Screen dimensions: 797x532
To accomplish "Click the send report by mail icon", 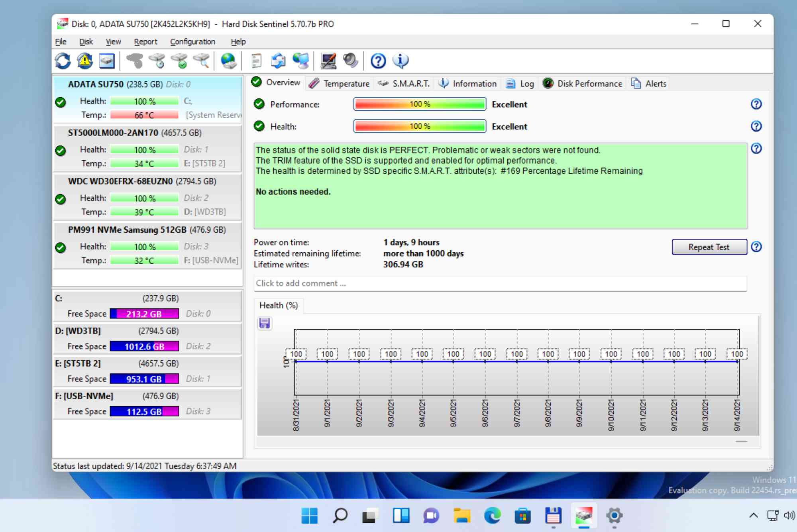I will click(278, 61).
